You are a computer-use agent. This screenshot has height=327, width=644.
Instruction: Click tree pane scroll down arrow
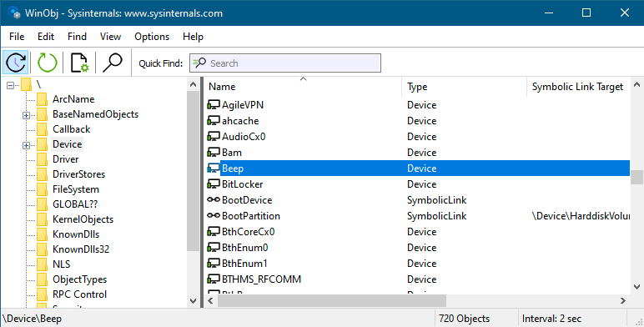(x=193, y=300)
